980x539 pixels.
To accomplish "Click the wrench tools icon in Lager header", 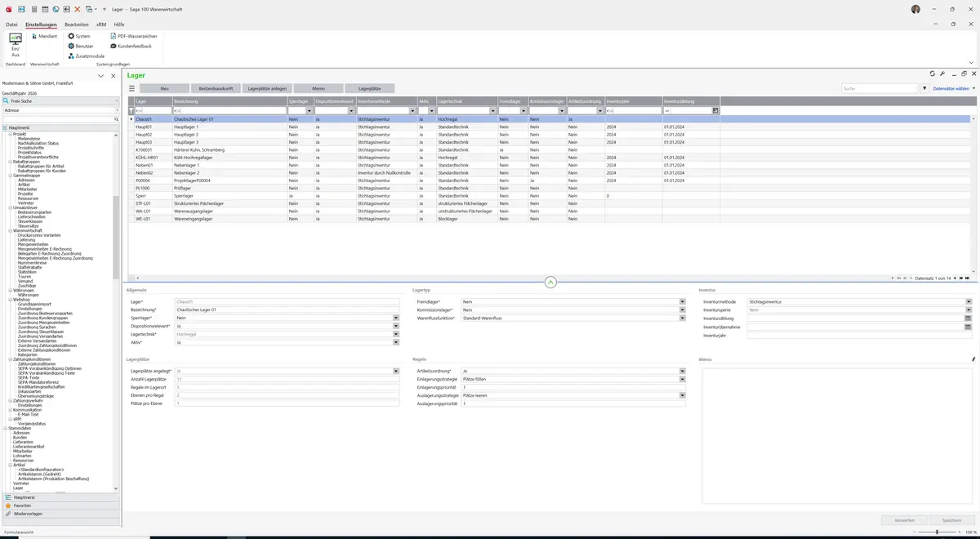I will click(x=942, y=74).
